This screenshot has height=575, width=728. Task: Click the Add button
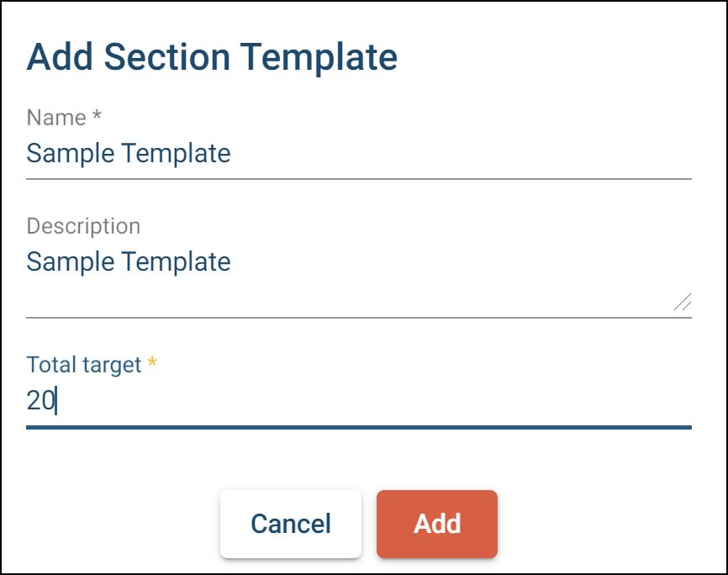coord(436,524)
